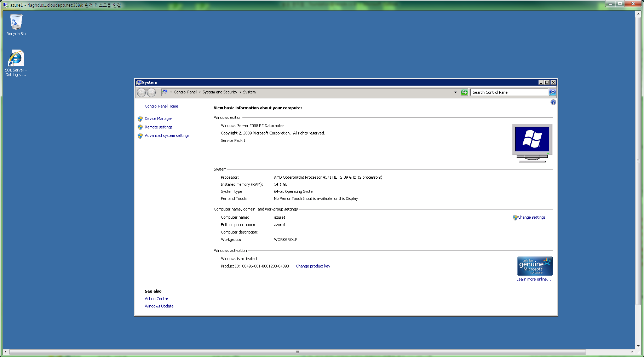Click the remote desktop title bar icon
The height and width of the screenshot is (357, 644).
click(6, 5)
